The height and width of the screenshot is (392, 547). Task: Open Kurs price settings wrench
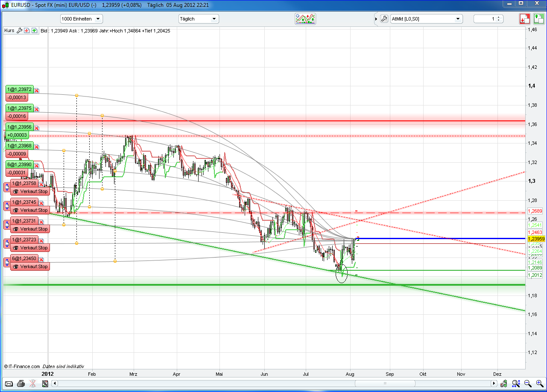tap(19, 31)
